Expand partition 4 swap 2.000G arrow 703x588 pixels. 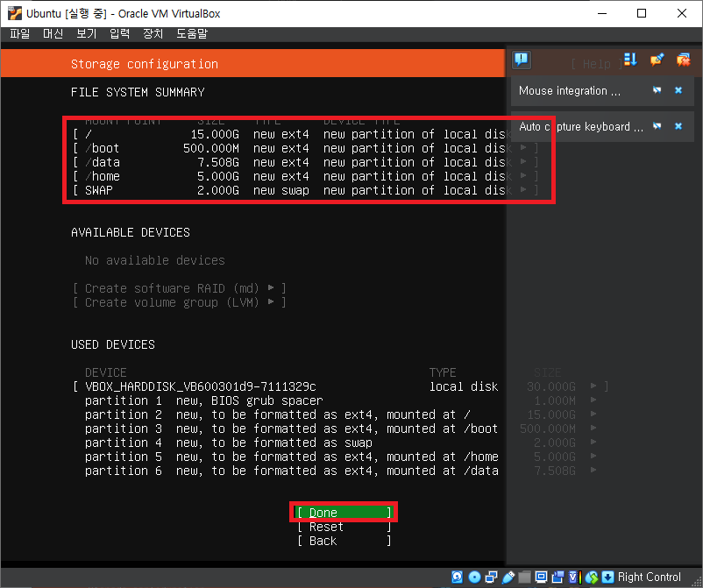tap(593, 442)
